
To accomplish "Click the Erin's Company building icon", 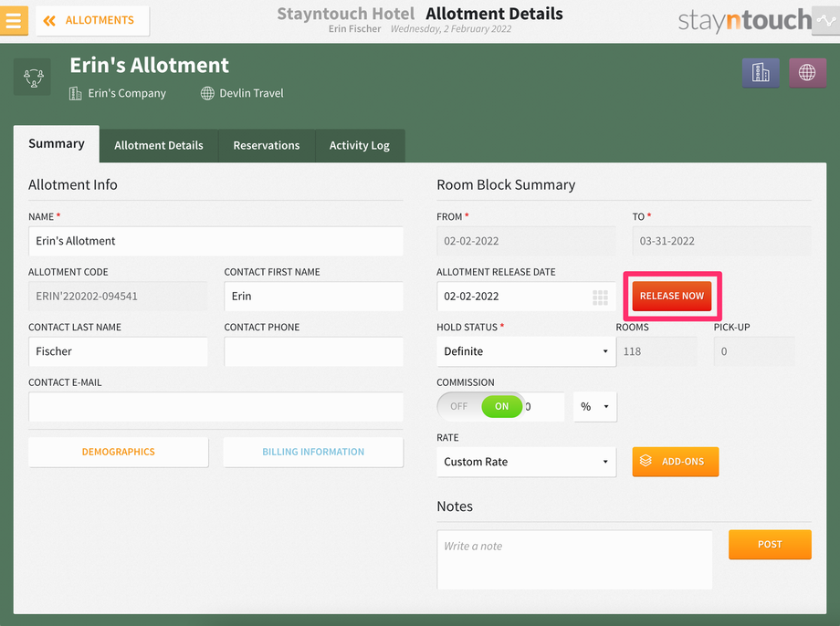I will pyautogui.click(x=76, y=94).
